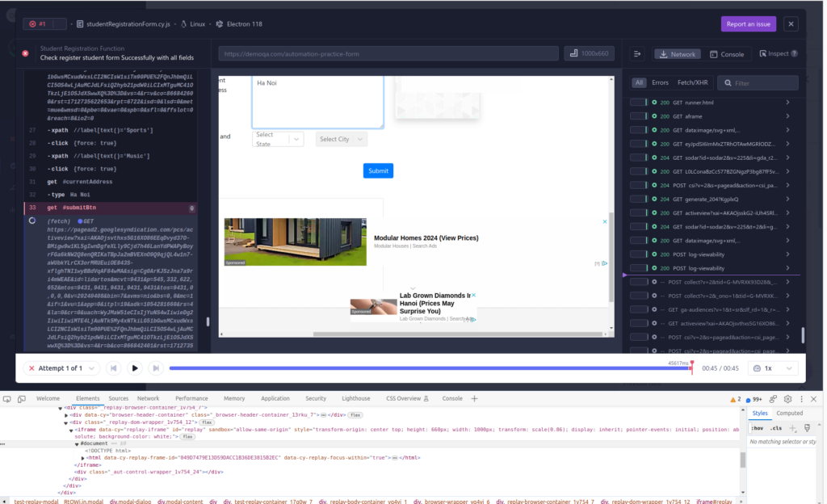This screenshot has width=827, height=504.
Task: Skip to previous step in replay
Action: 115,368
